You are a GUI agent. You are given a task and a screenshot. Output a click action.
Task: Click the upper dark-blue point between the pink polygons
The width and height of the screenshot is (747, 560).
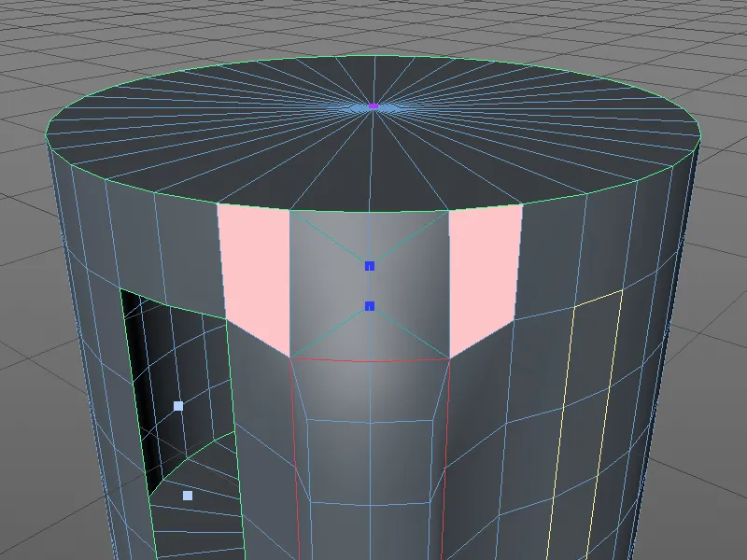tap(370, 266)
